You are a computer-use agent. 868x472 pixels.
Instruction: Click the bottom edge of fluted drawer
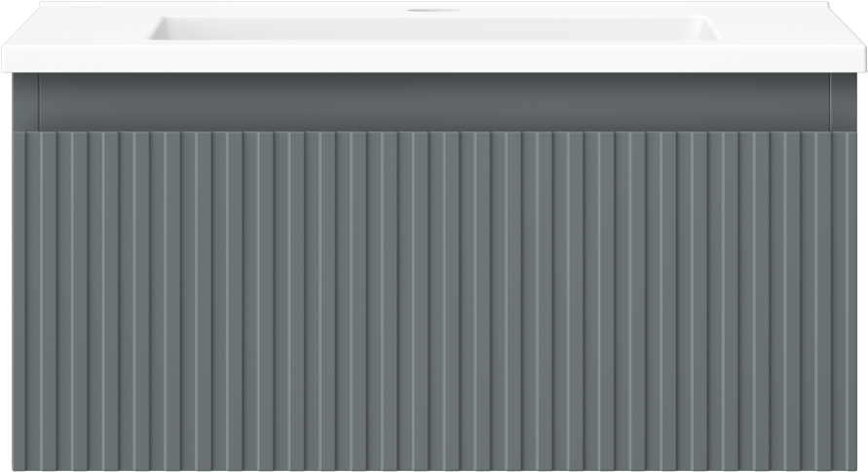434,469
